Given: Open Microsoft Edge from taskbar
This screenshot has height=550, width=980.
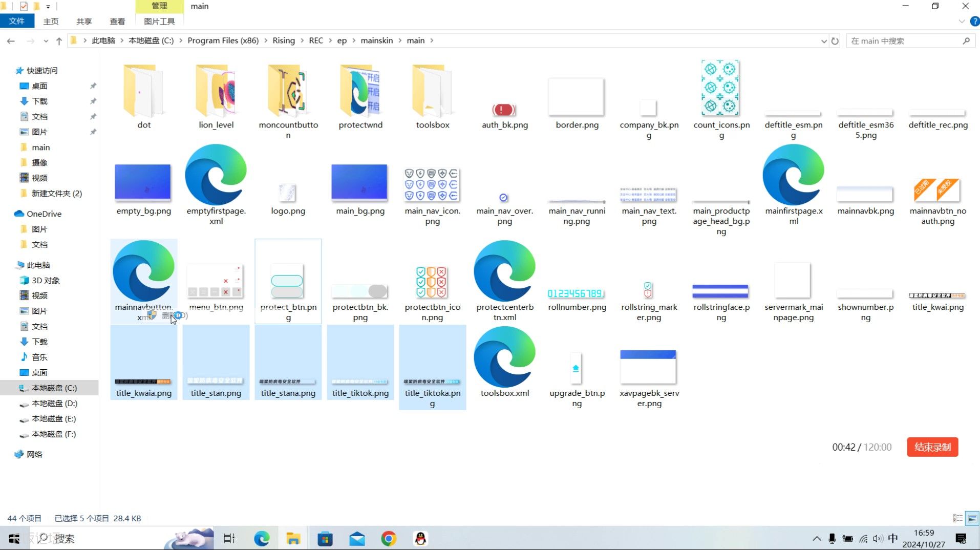Looking at the screenshot, I should click(x=262, y=538).
